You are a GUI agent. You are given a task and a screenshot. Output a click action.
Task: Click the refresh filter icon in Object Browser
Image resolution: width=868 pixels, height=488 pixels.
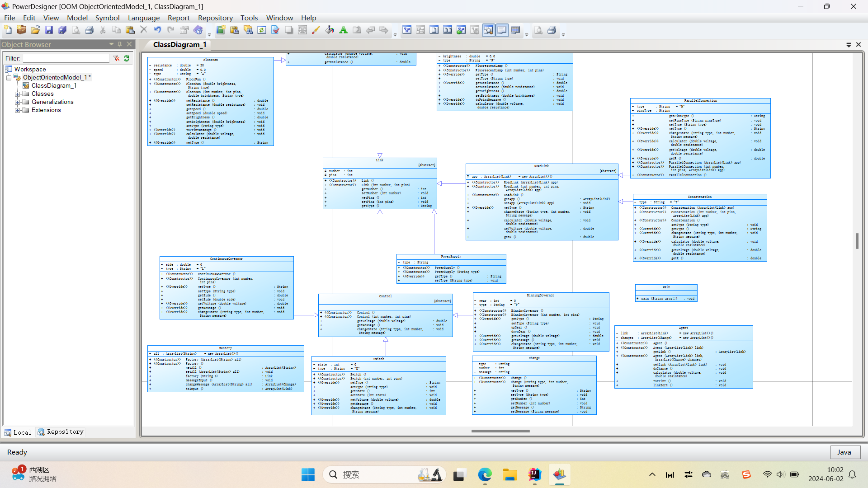127,58
